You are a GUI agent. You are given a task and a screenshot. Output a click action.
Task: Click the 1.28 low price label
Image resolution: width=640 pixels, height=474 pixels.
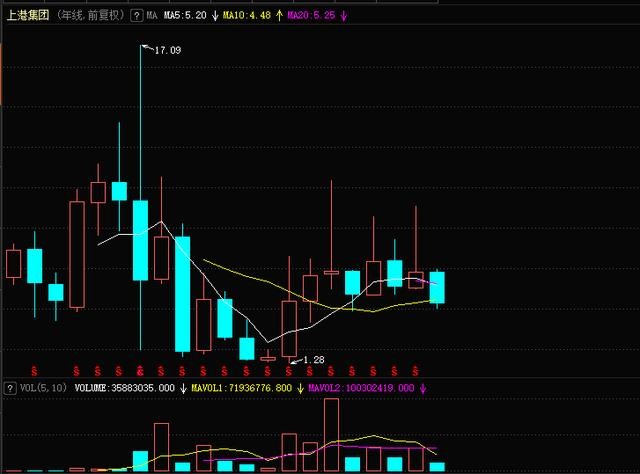click(x=313, y=359)
